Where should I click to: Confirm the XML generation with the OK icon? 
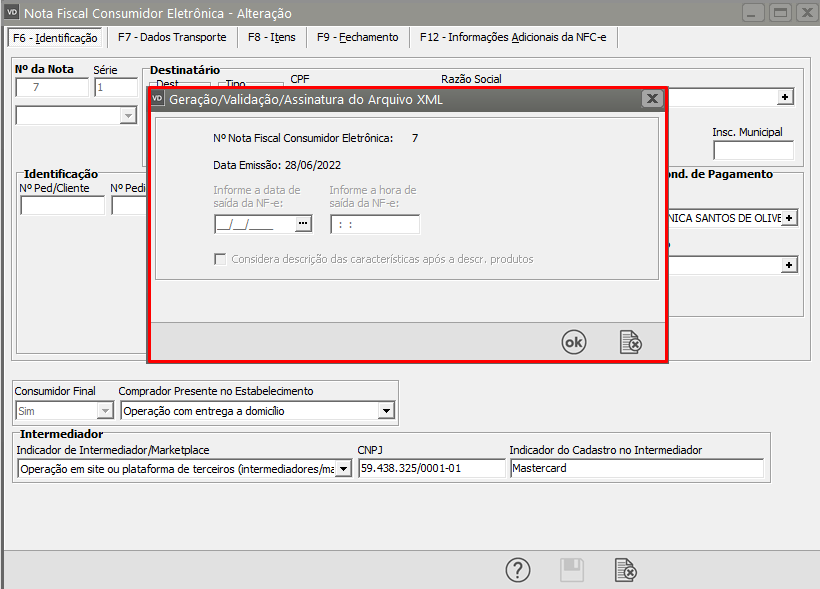coord(573,342)
